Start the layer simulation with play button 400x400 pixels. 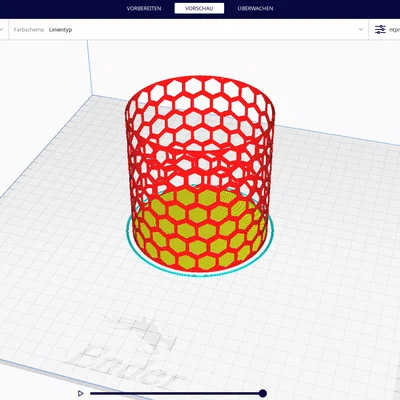click(80, 393)
